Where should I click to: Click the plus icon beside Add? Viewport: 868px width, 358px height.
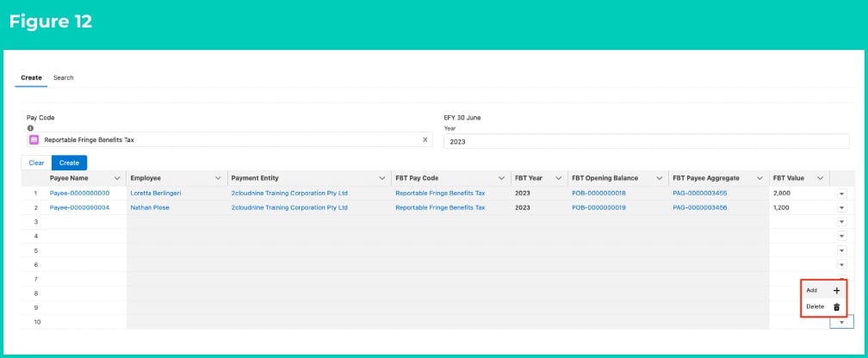point(836,290)
